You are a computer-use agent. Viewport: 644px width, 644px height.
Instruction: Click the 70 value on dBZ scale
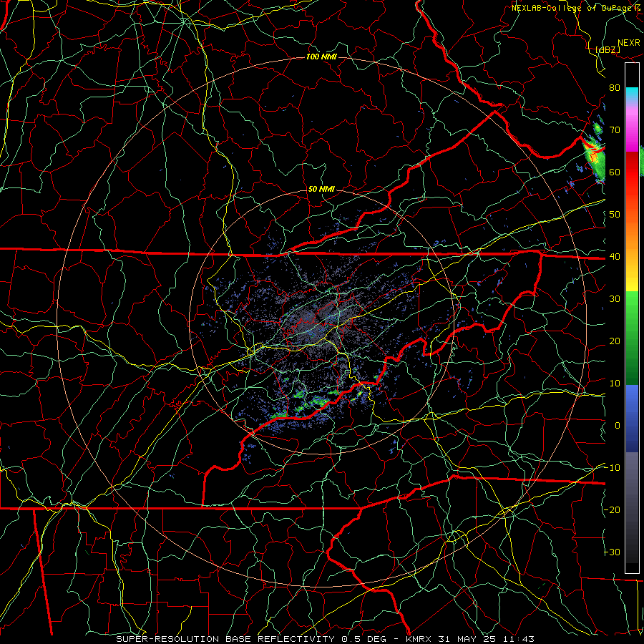pyautogui.click(x=615, y=130)
